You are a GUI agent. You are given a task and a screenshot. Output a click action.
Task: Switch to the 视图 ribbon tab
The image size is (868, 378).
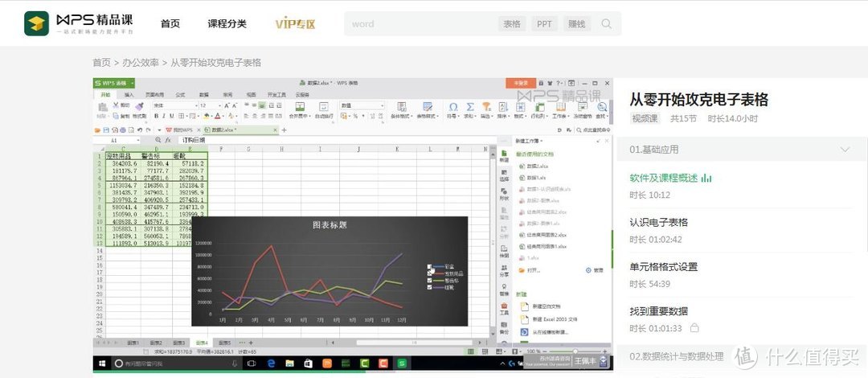coord(251,95)
